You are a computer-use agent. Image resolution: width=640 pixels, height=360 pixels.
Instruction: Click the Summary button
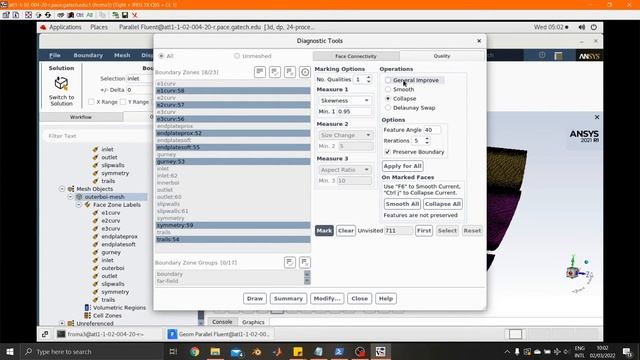tap(288, 298)
